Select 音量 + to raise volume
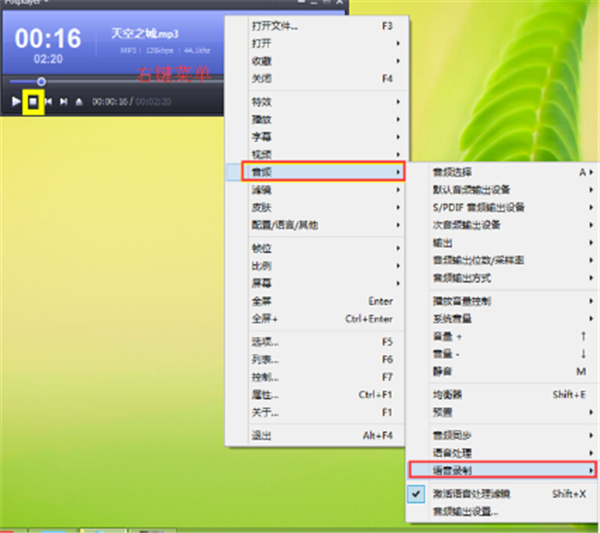Image resolution: width=600 pixels, height=533 pixels. point(447,336)
